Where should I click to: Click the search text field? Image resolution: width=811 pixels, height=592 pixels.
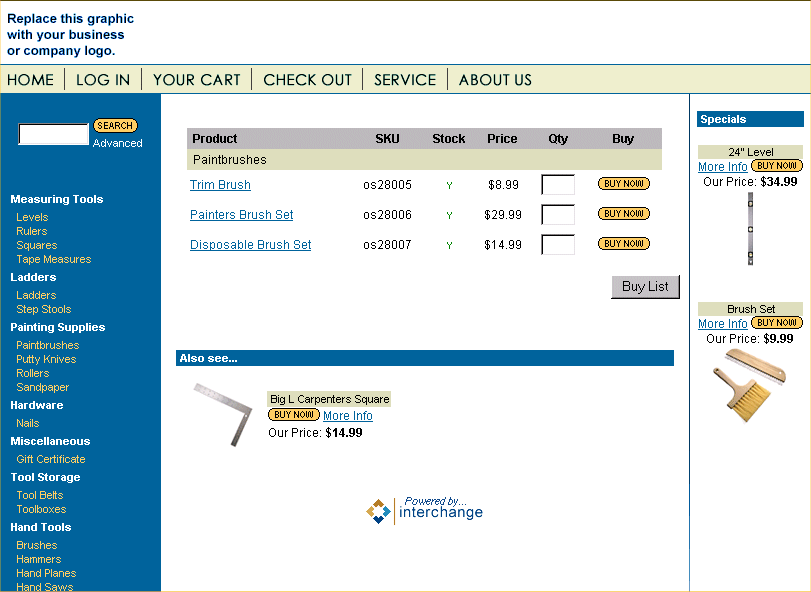coord(54,134)
